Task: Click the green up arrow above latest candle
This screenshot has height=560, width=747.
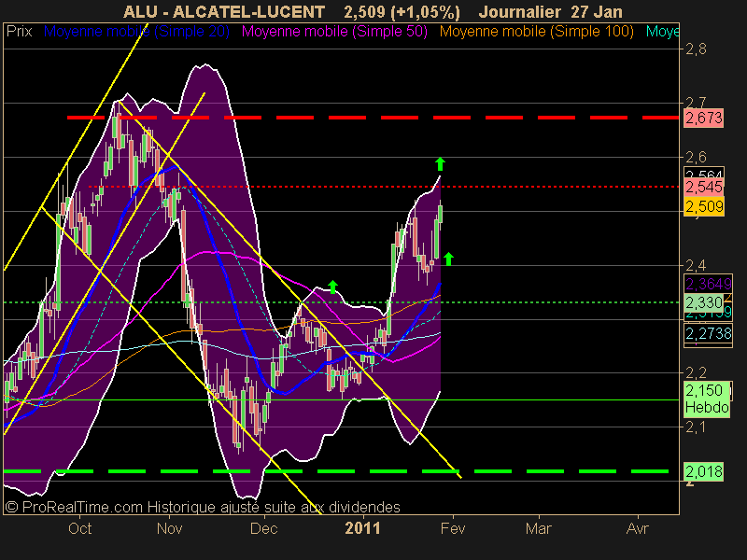Action: click(440, 164)
